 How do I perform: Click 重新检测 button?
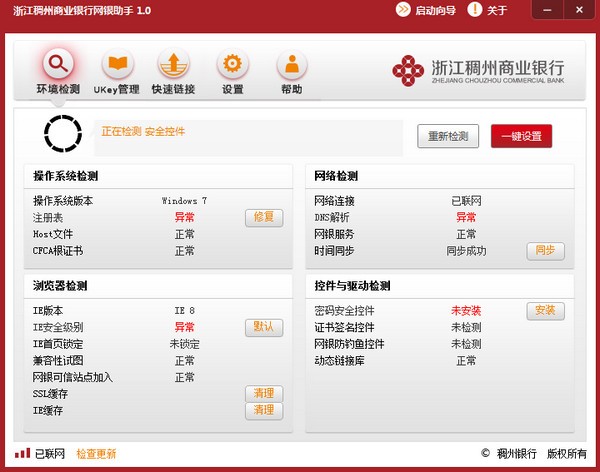(448, 136)
